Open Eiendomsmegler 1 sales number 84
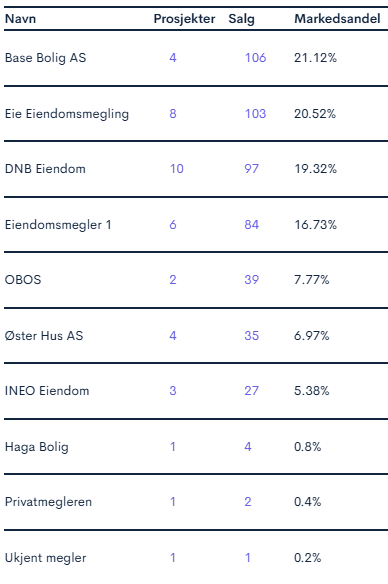Viewport: 388px width, 584px height. [251, 225]
